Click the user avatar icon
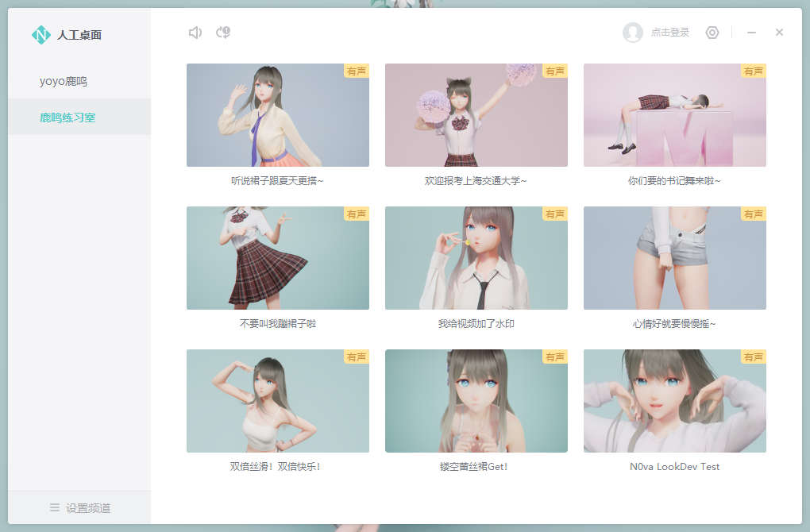Image resolution: width=810 pixels, height=532 pixels. click(x=633, y=33)
